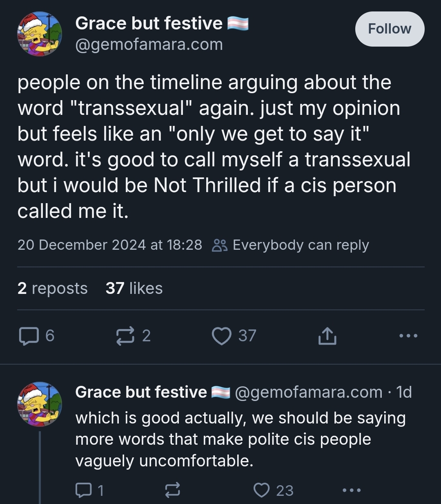Viewport: 441px width, 504px height.
Task: Click the '1d' timestamp on the reply
Action: [404, 392]
